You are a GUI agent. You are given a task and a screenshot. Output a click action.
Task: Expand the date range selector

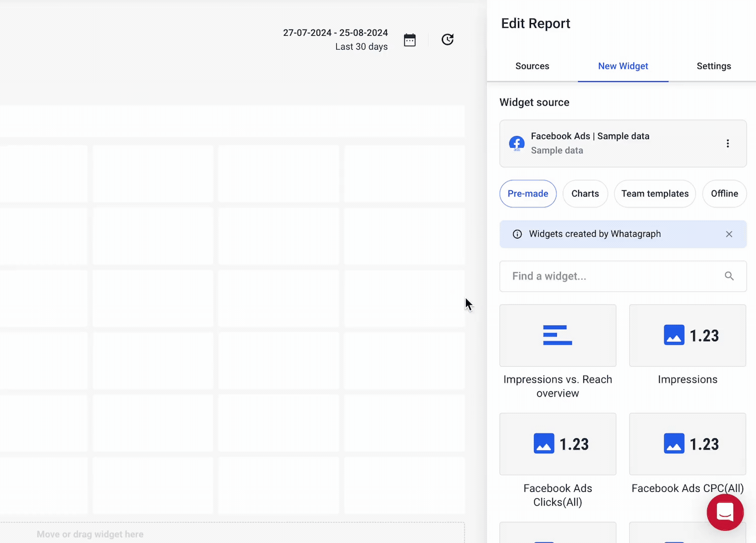(335, 39)
